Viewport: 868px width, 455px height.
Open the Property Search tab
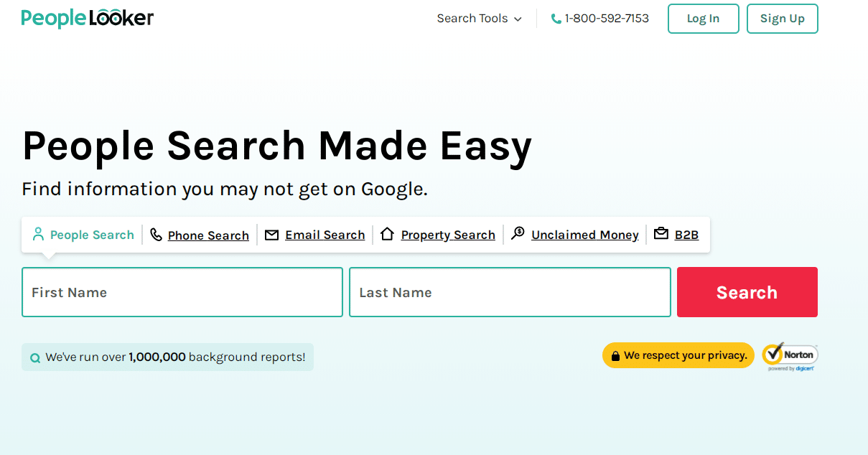pyautogui.click(x=438, y=235)
